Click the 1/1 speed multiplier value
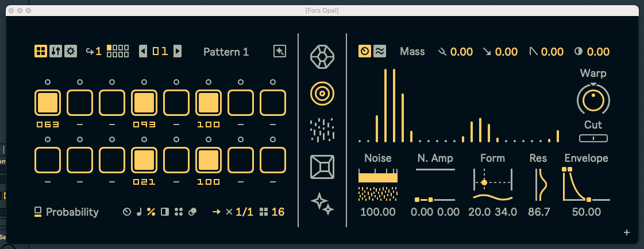The width and height of the screenshot is (644, 249). [244, 212]
